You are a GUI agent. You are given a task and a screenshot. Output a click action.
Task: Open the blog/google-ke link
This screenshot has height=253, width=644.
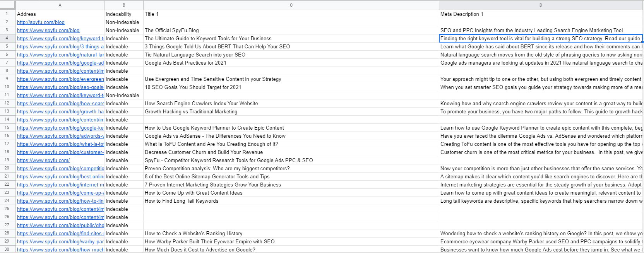pyautogui.click(x=60, y=128)
